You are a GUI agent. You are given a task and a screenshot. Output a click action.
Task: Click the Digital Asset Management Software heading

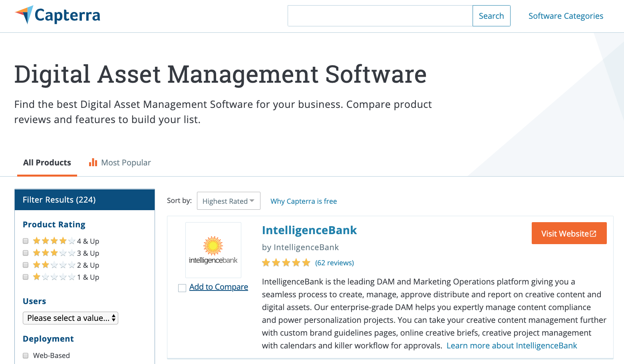click(x=221, y=74)
